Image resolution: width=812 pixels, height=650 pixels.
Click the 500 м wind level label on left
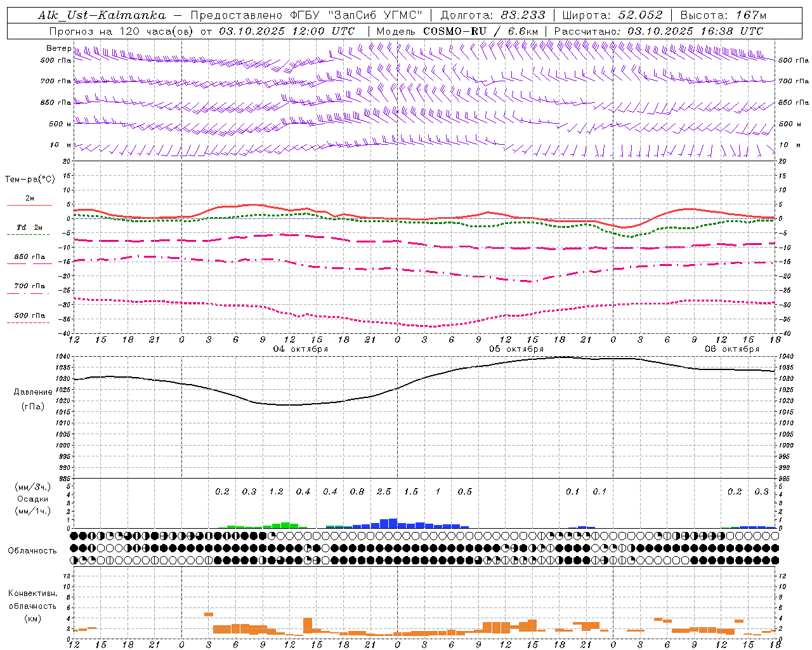point(60,124)
